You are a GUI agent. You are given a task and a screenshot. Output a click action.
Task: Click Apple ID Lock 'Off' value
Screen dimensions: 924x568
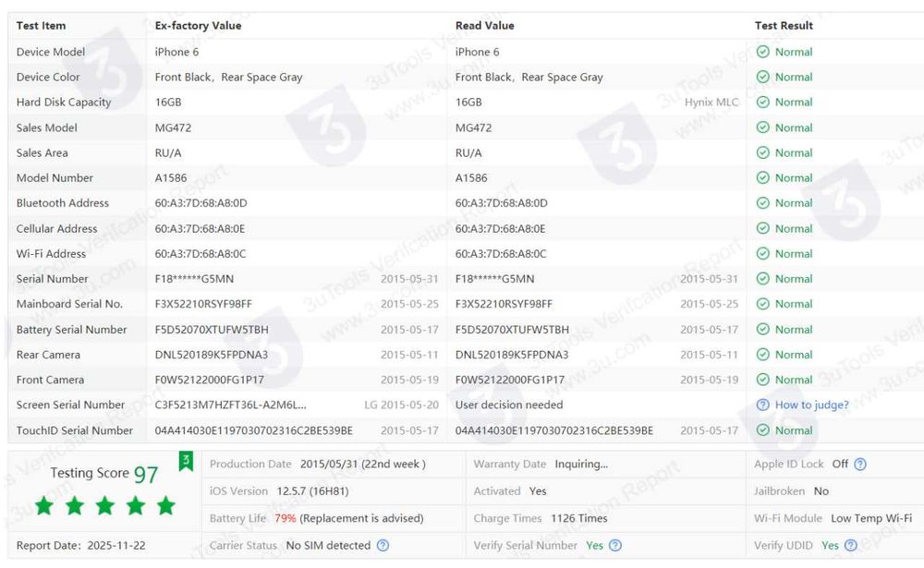(x=840, y=465)
